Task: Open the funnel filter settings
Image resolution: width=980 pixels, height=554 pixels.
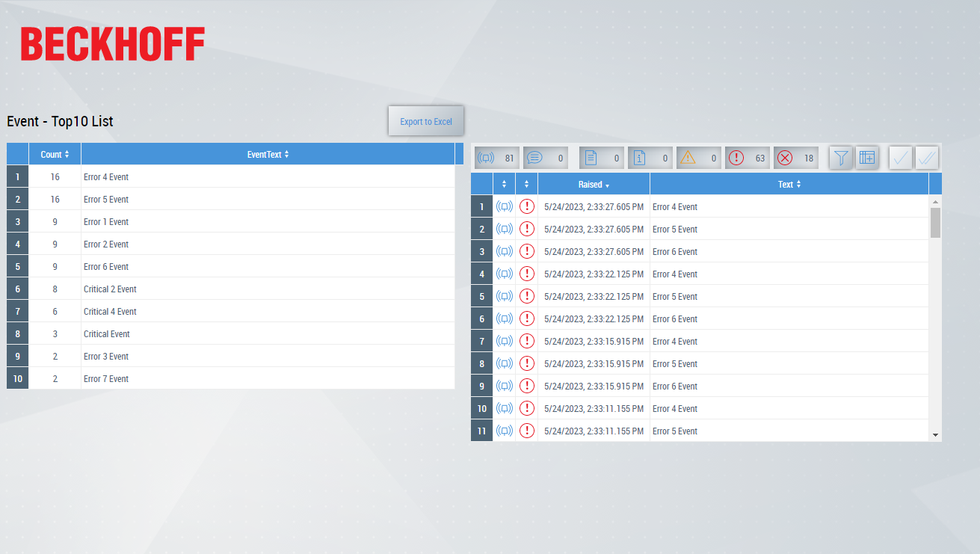Action: click(842, 158)
